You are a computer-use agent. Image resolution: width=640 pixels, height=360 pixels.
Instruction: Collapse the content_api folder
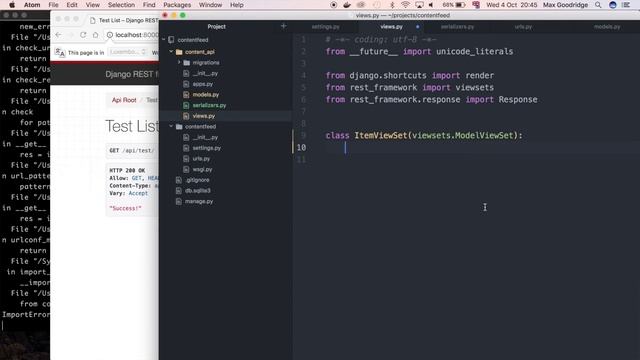click(x=171, y=52)
